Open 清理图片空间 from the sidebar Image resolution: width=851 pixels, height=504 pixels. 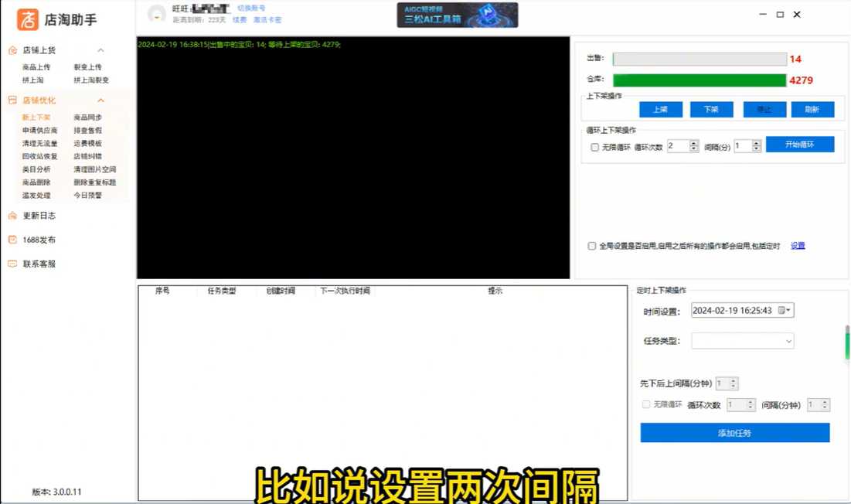click(x=94, y=169)
